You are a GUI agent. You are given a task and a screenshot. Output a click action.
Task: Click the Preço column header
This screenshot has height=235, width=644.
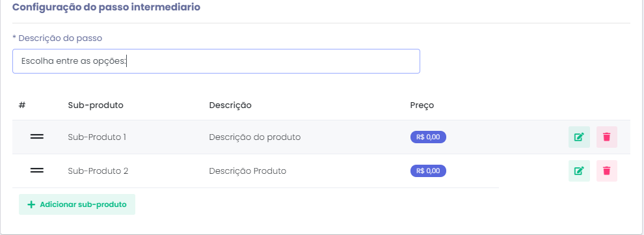tap(422, 105)
